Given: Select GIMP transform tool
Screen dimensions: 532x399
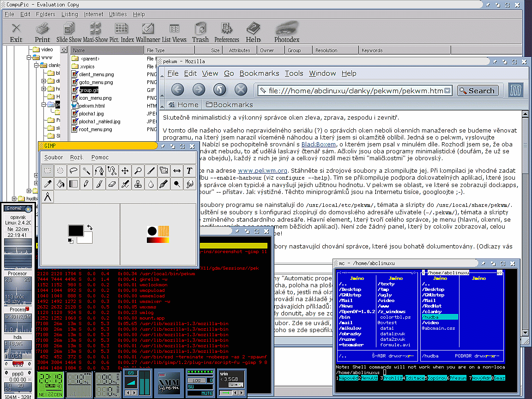Looking at the screenshot, I should point(163,171).
